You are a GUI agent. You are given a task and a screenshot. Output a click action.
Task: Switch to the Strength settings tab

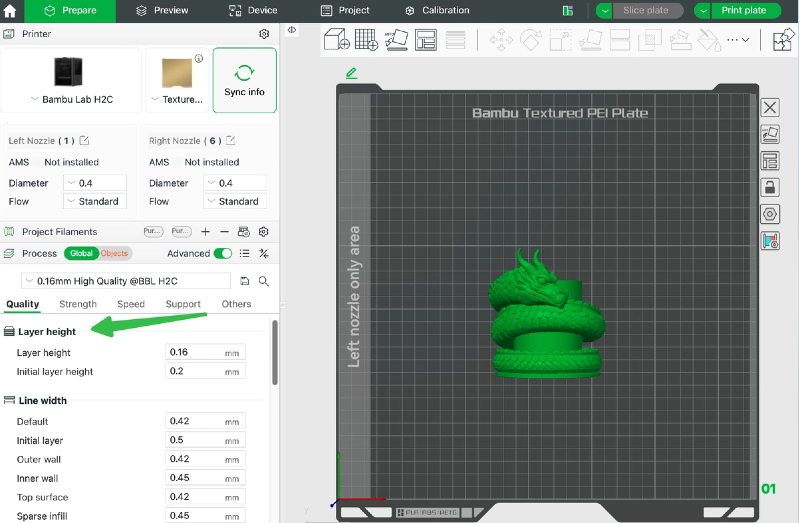coord(78,304)
